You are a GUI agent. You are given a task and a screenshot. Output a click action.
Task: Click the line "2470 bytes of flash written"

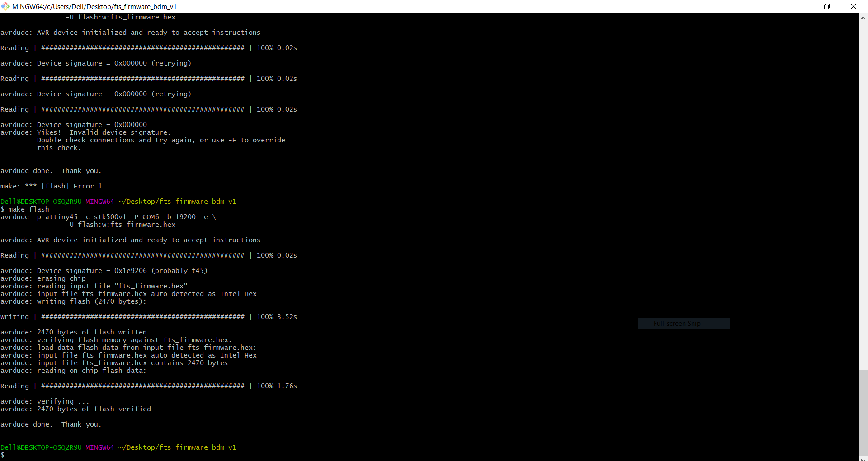coord(74,332)
